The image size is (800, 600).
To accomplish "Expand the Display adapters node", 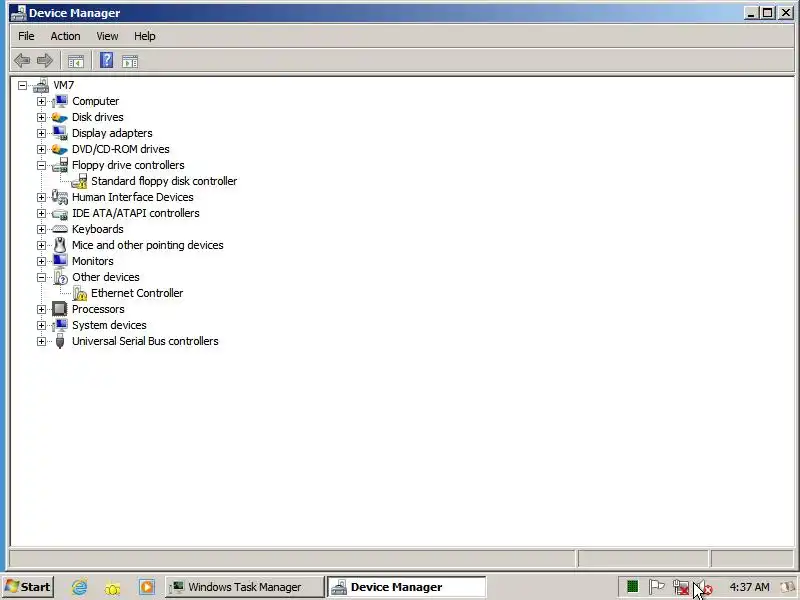I will click(x=41, y=133).
